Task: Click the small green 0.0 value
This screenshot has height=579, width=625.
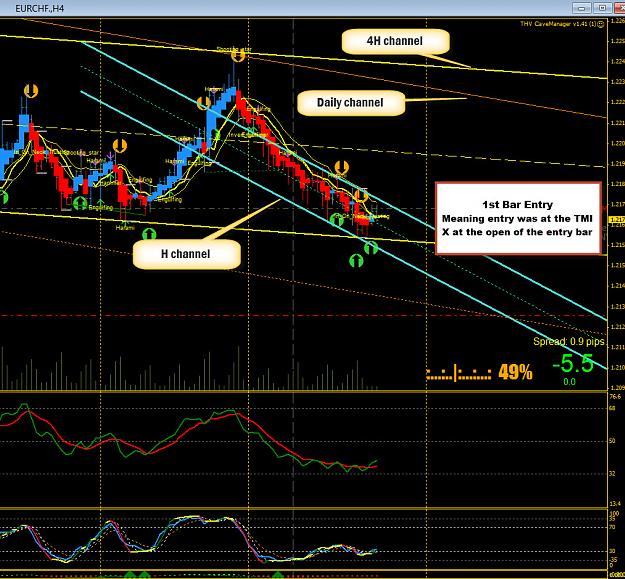Action: click(x=569, y=382)
